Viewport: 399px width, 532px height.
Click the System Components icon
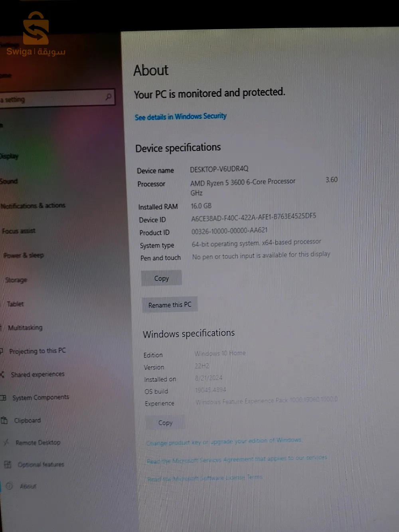3,398
